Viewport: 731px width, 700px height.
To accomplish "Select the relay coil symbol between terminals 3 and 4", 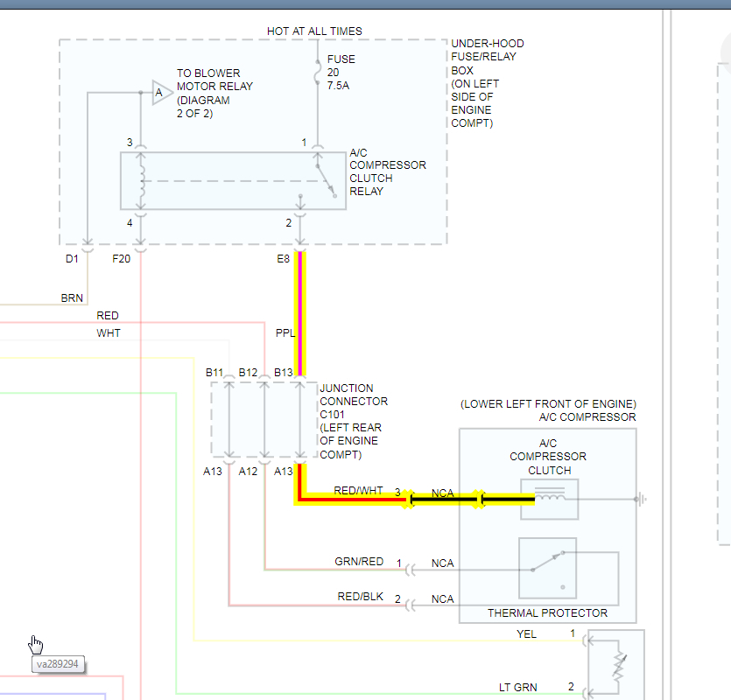I will click(x=142, y=181).
